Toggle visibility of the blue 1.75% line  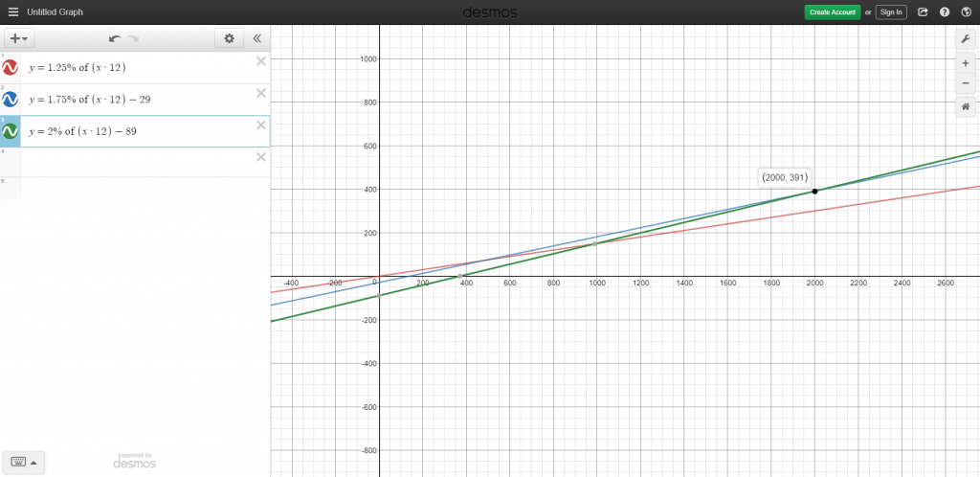tap(10, 100)
